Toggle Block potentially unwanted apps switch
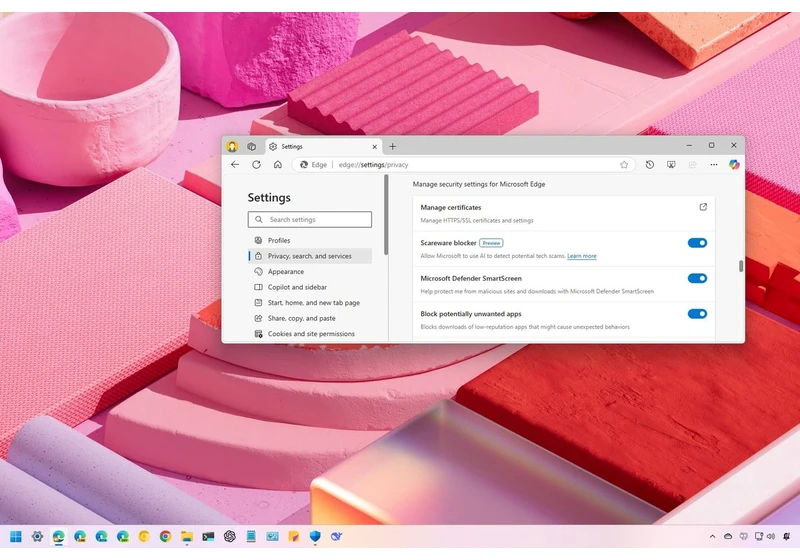800x560 pixels. pyautogui.click(x=697, y=314)
